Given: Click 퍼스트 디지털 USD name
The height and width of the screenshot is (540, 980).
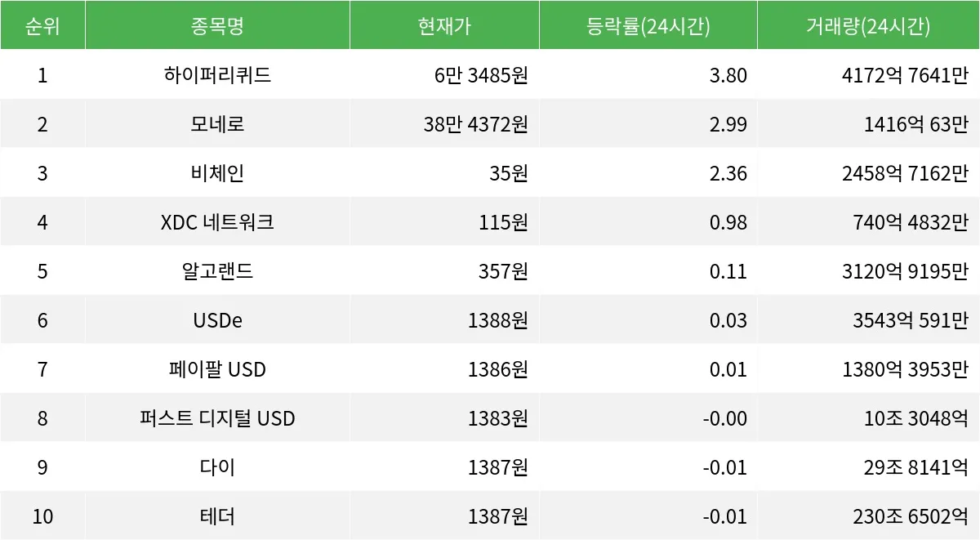Looking at the screenshot, I should [217, 418].
